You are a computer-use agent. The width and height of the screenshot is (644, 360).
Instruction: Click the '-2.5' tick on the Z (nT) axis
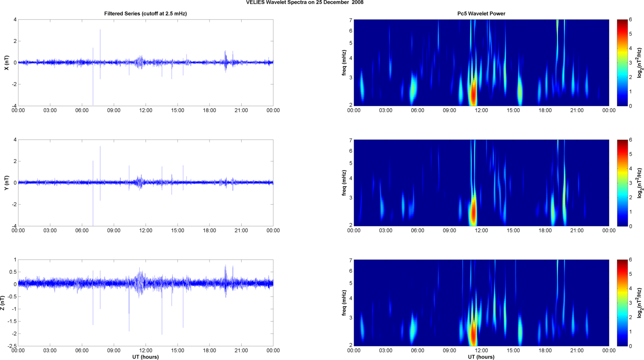point(12,346)
